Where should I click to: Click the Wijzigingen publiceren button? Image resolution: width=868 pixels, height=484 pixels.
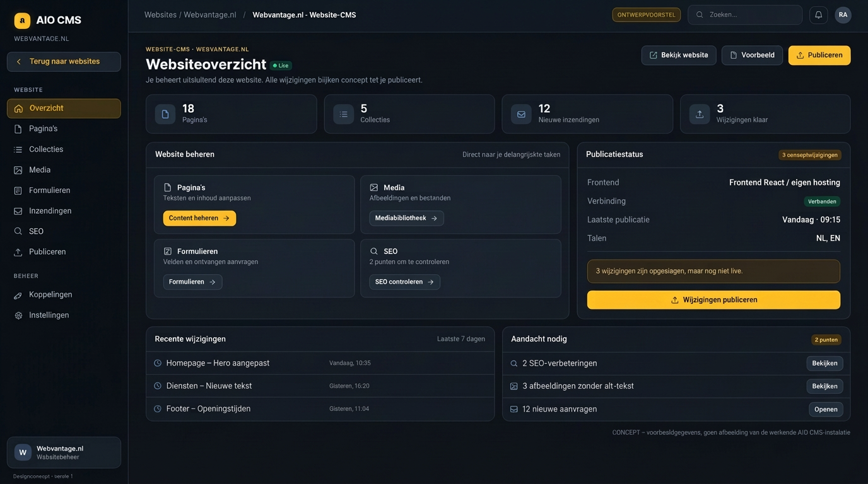713,300
